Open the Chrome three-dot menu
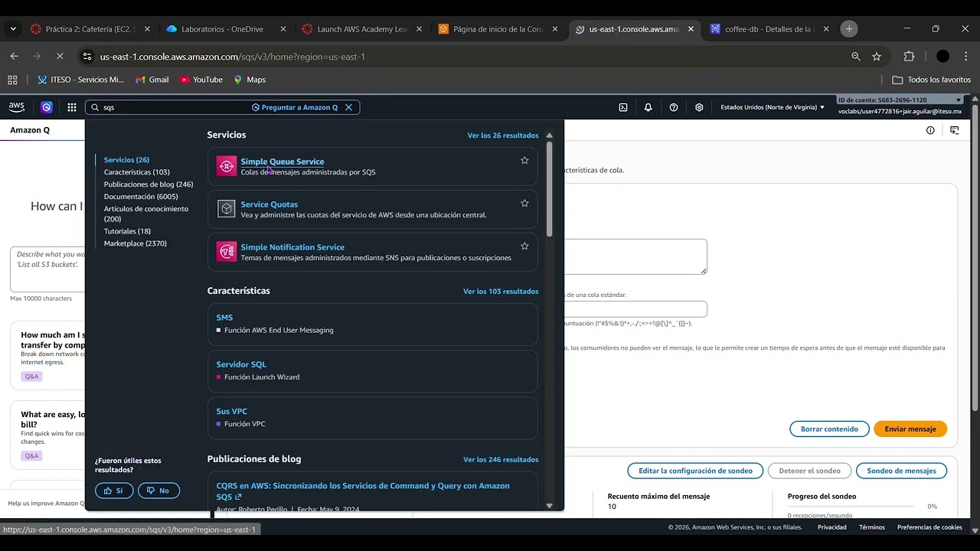This screenshot has width=980, height=551. [x=965, y=56]
